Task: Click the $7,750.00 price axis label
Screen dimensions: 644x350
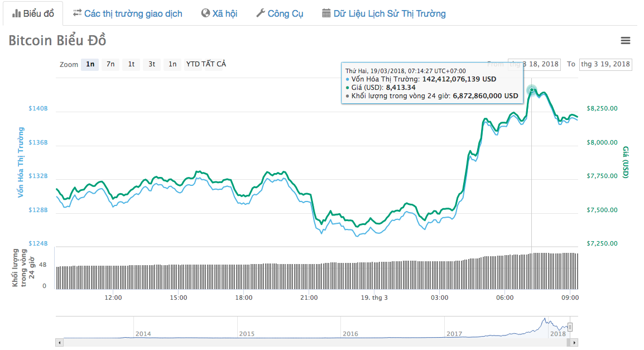Action: point(602,176)
